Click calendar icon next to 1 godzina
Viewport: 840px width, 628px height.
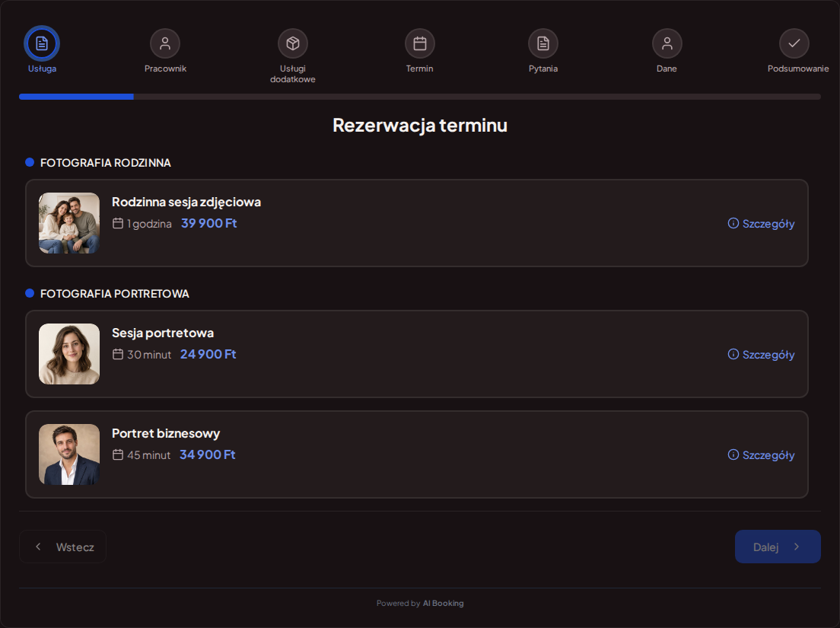pos(118,223)
